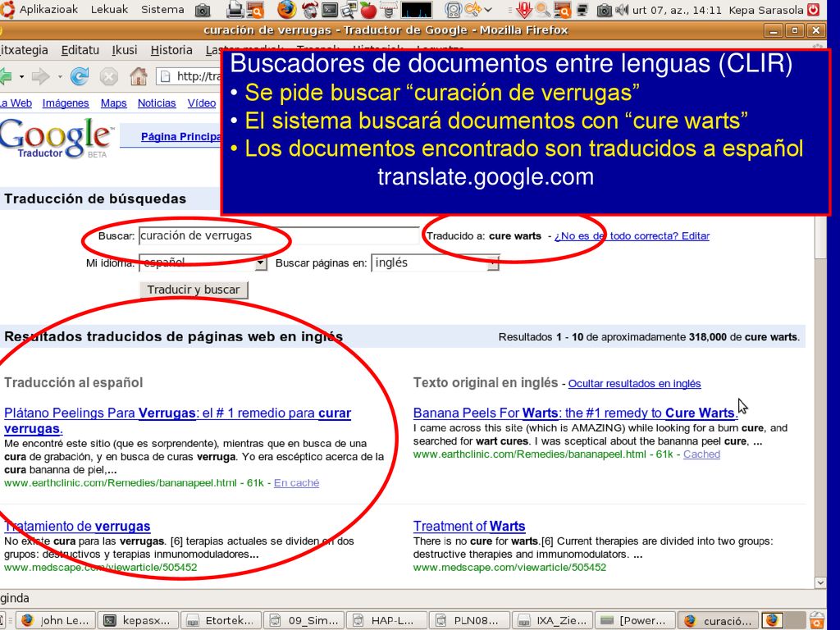Screen dimensions: 840x630
Task: Click the page scrollbar down arrow
Action: click(x=820, y=582)
